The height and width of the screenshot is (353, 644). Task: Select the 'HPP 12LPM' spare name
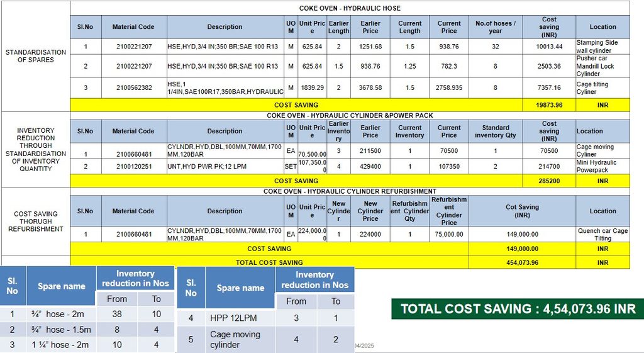click(x=233, y=318)
